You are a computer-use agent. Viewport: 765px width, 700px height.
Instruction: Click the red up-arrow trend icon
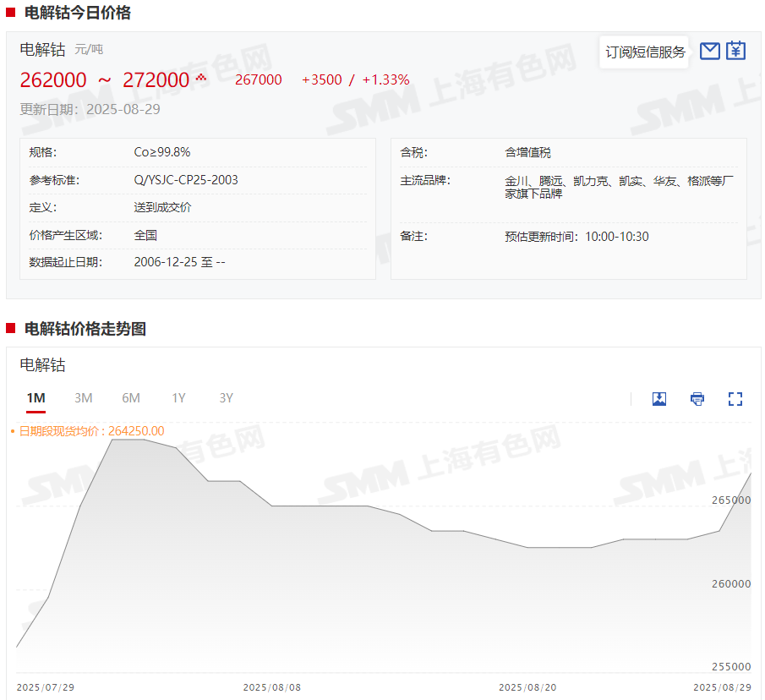pyautogui.click(x=201, y=79)
